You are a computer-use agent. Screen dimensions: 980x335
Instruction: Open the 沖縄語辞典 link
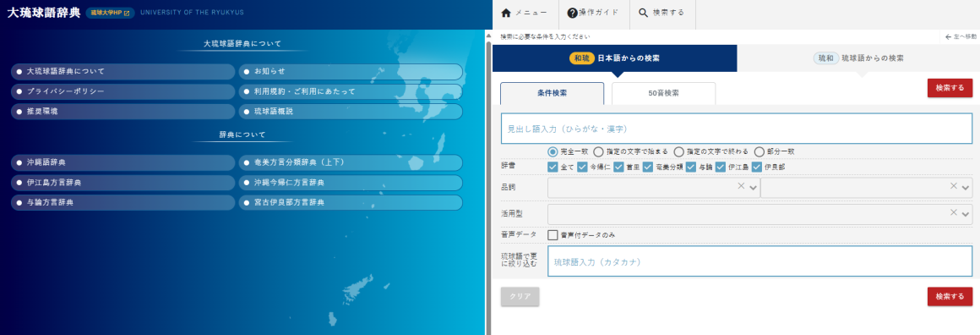[x=122, y=162]
